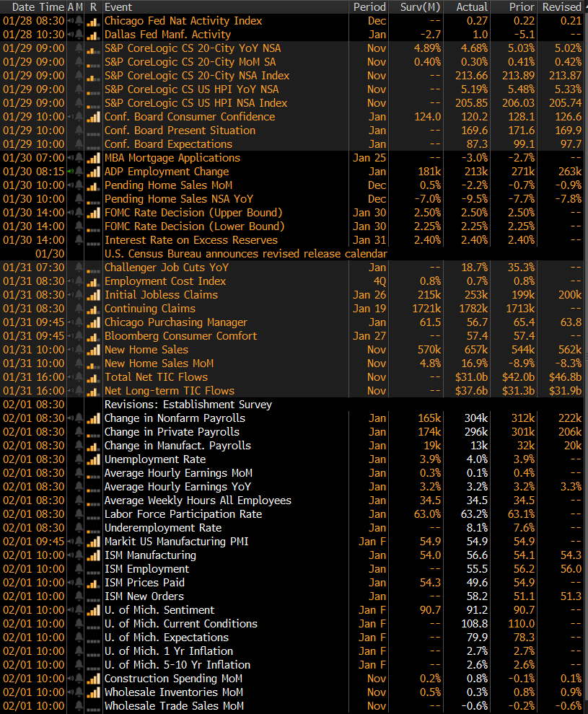The width and height of the screenshot is (588, 714).
Task: Click speaker icon for FOMC Rate Decision (Upper Bound)
Action: [70, 213]
